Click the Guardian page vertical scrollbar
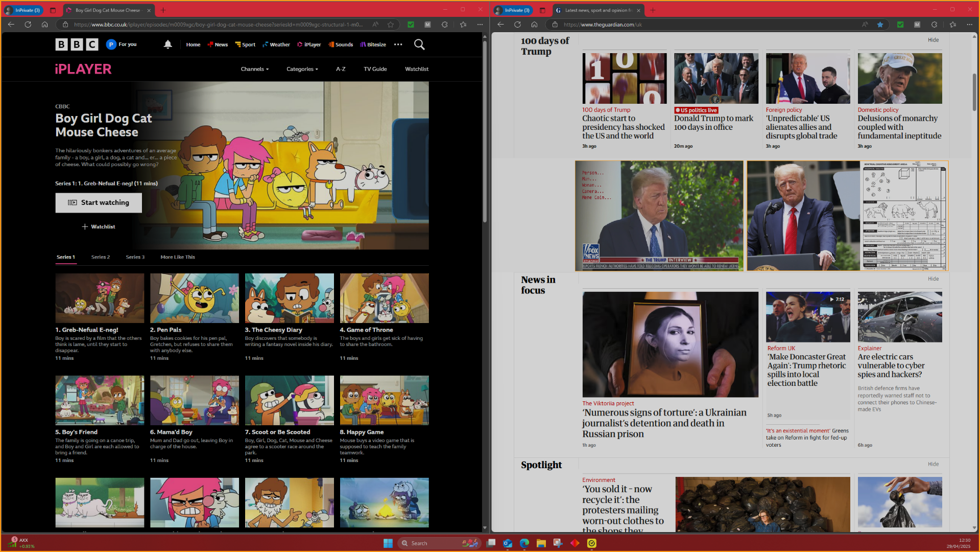The image size is (980, 552). point(974,92)
